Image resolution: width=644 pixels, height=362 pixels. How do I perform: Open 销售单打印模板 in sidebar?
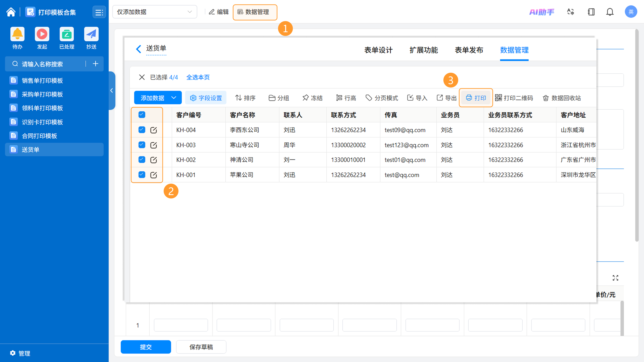point(54,80)
